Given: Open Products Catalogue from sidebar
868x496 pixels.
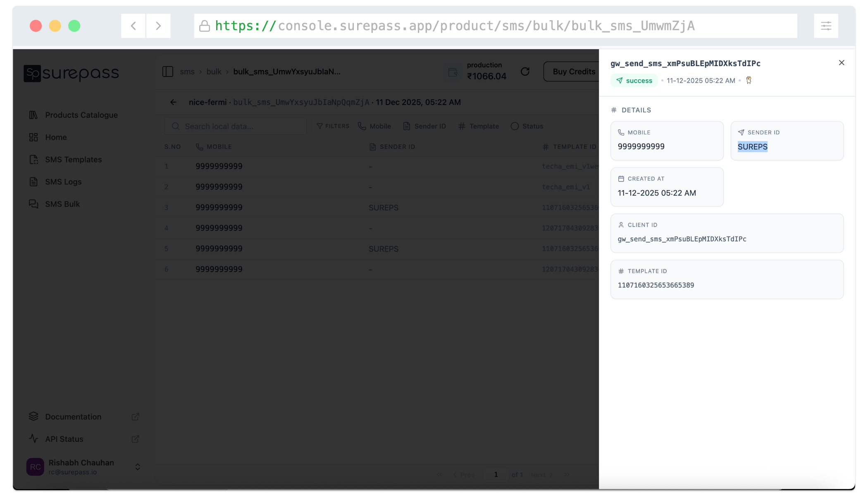Looking at the screenshot, I should point(81,115).
